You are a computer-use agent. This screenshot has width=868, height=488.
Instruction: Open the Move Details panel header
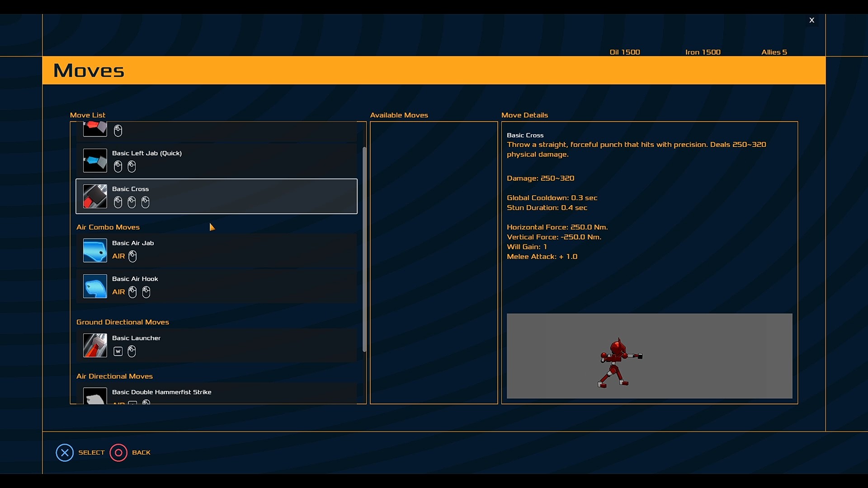click(524, 115)
